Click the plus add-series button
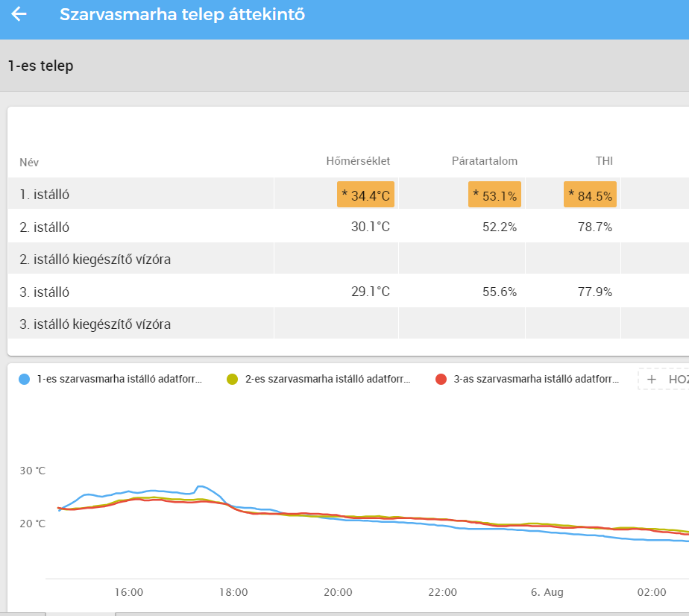 click(x=664, y=379)
